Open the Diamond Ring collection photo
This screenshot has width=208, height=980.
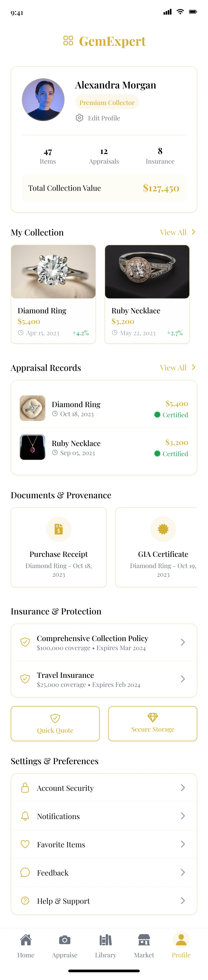tap(53, 272)
